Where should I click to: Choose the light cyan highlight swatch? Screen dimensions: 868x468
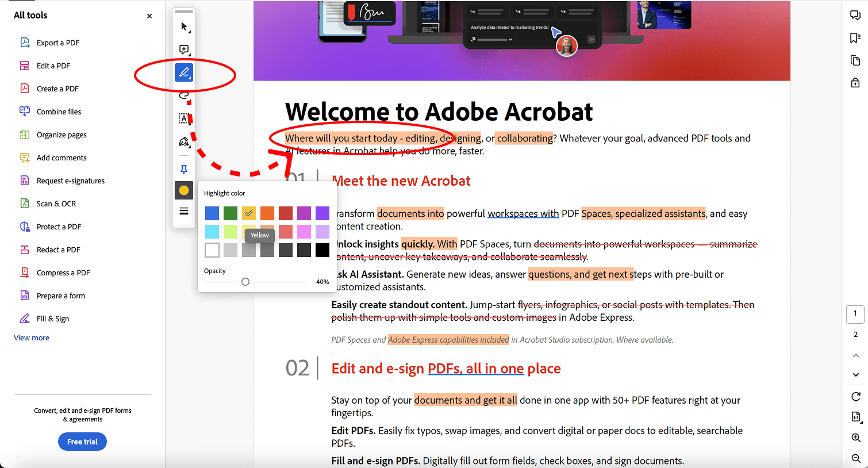coord(212,232)
